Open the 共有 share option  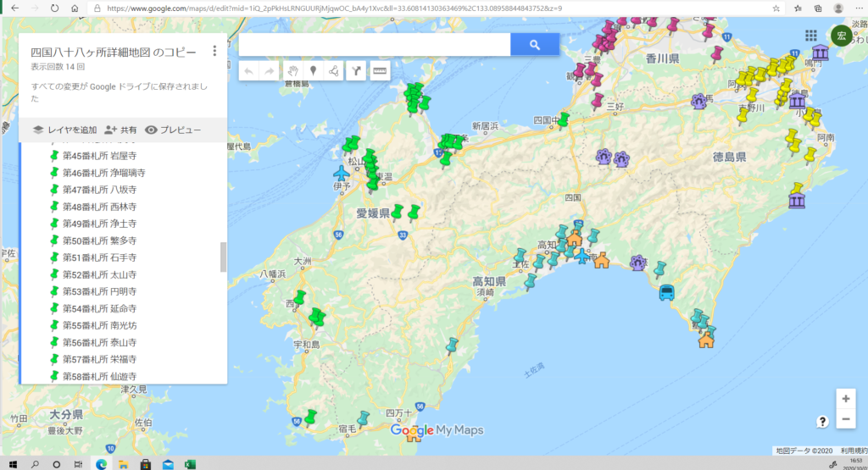pyautogui.click(x=120, y=130)
